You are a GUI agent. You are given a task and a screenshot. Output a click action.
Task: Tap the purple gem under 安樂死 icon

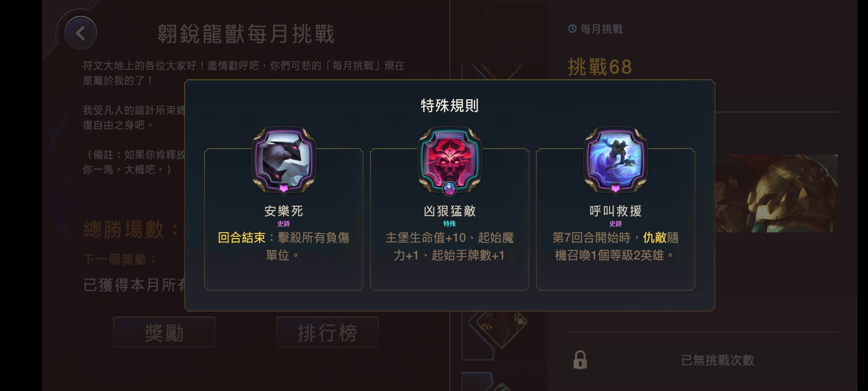click(284, 189)
